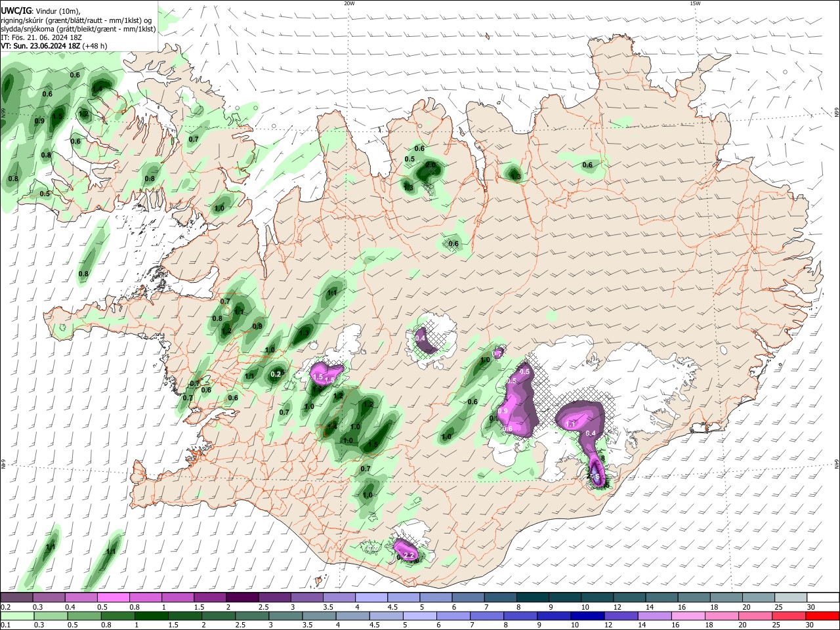Select the darkest purple 2 mm sleet swatch
The height and width of the screenshot is (630, 840).
[x=242, y=598]
